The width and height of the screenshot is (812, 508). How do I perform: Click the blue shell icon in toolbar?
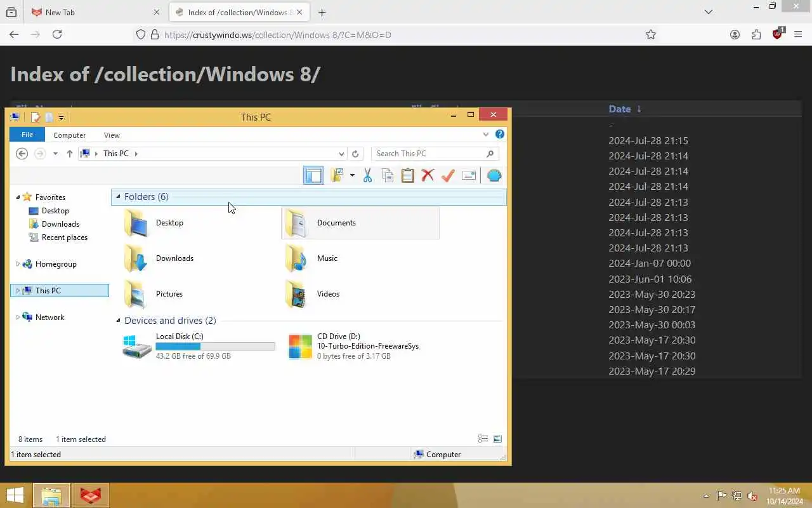(494, 175)
